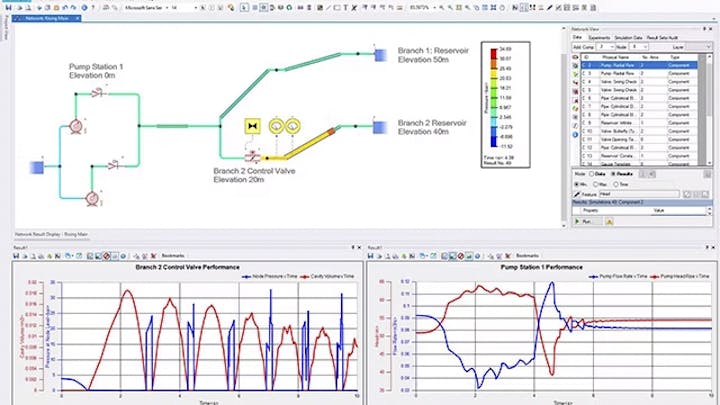This screenshot has width=720, height=405.
Task: Click the Save icon in the main toolbar
Action: pyautogui.click(x=8, y=7)
